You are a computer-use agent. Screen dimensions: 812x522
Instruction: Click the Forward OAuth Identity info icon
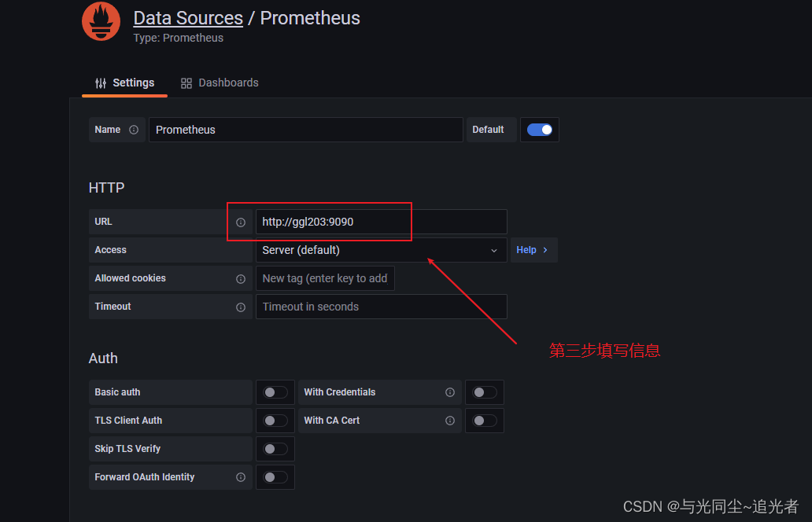click(240, 476)
